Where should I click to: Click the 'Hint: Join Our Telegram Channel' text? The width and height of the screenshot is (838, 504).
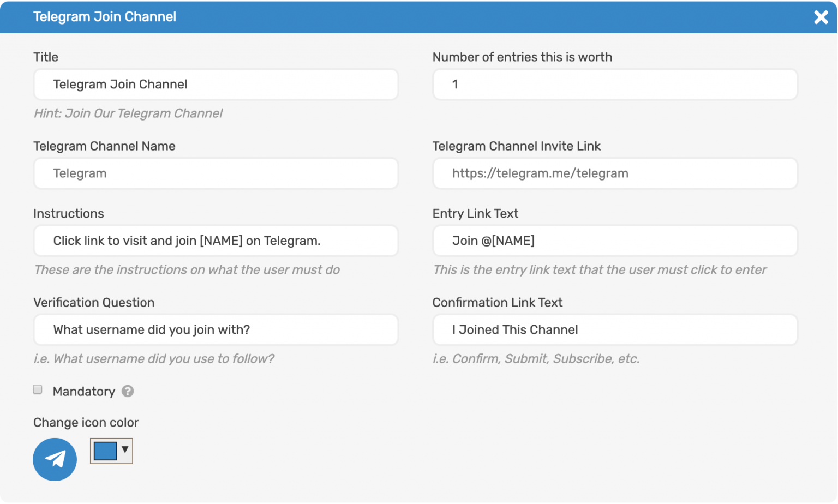coord(128,113)
